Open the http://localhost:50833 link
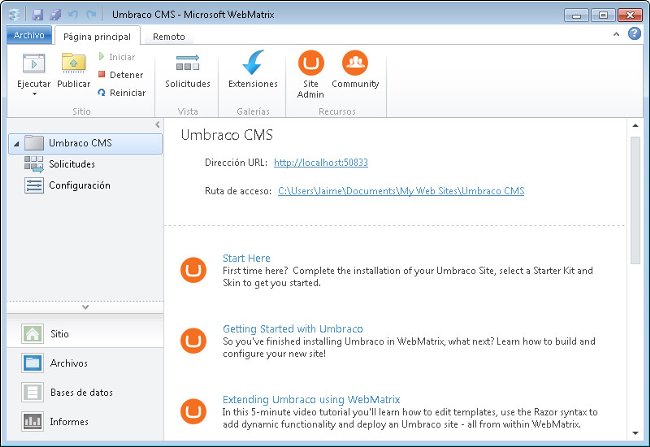Viewport: 650px width, 447px height. [321, 163]
